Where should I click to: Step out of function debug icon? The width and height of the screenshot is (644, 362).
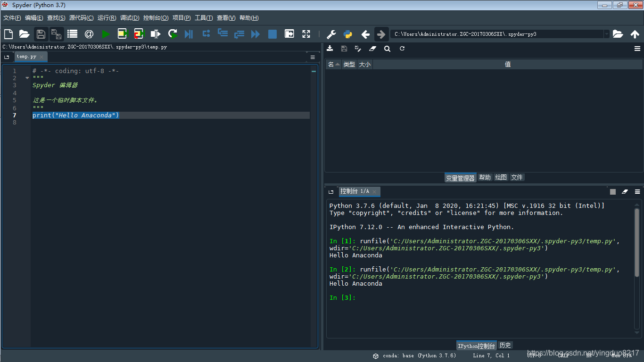pos(239,34)
